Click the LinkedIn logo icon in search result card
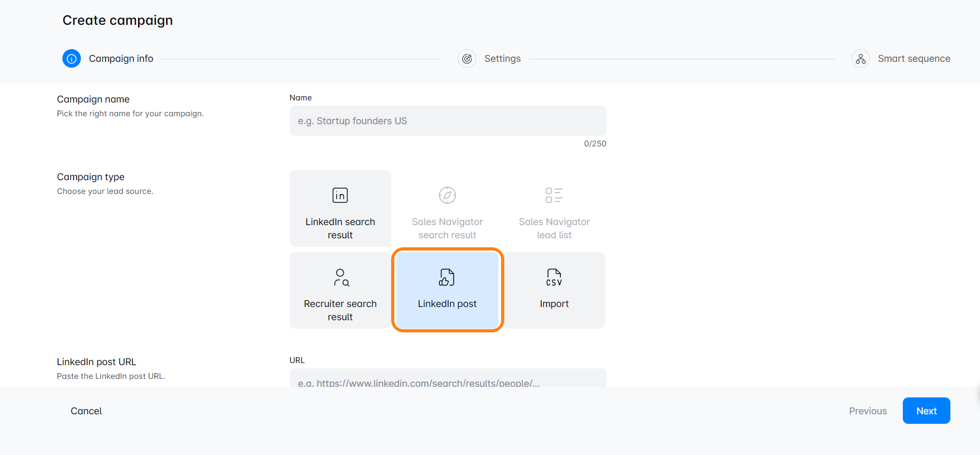This screenshot has height=455, width=980. pyautogui.click(x=340, y=195)
